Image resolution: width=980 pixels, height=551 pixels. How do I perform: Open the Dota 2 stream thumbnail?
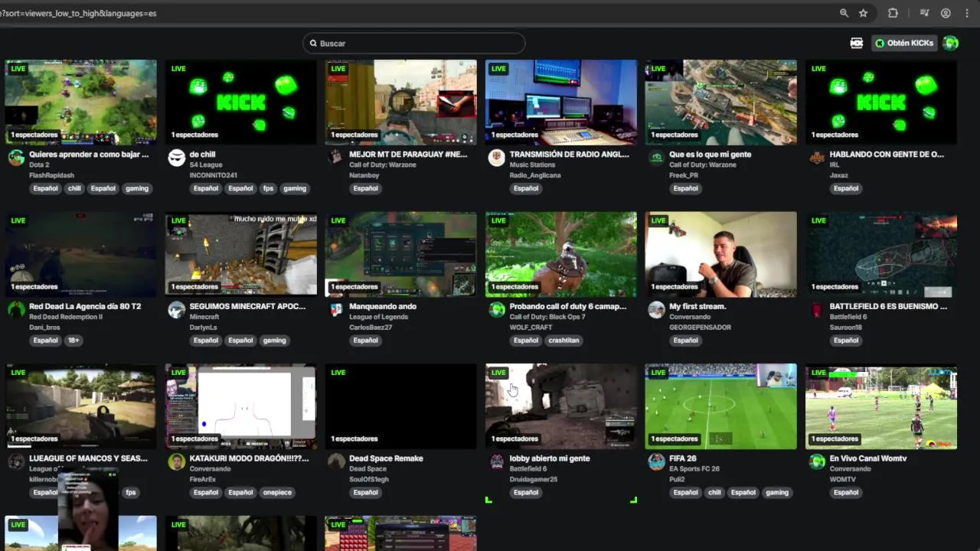coord(80,102)
